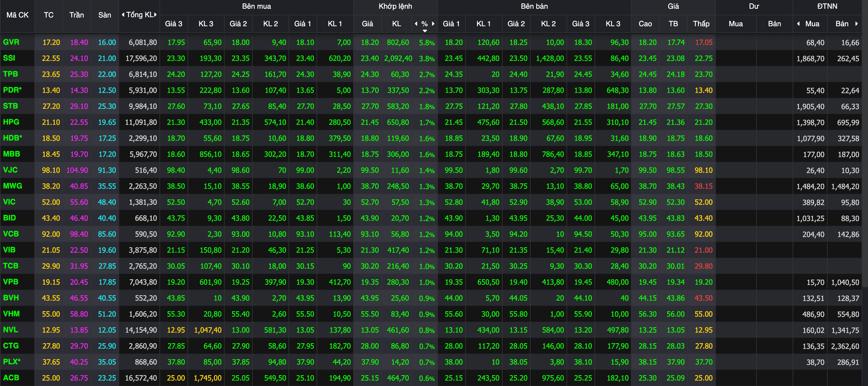Open VPB ticker symbol
This screenshot has height=386, width=868.
click(11, 281)
